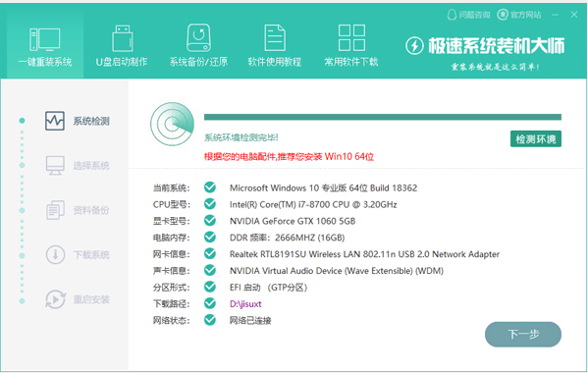Select the 重启安装 restart icon in sidebar
The width and height of the screenshot is (588, 373).
56,299
